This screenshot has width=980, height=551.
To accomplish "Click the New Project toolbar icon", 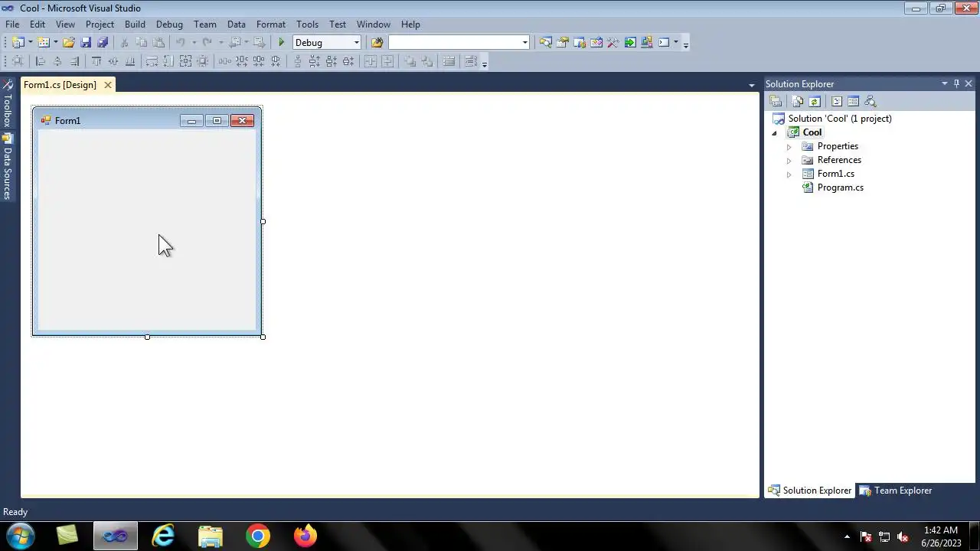I will point(18,43).
